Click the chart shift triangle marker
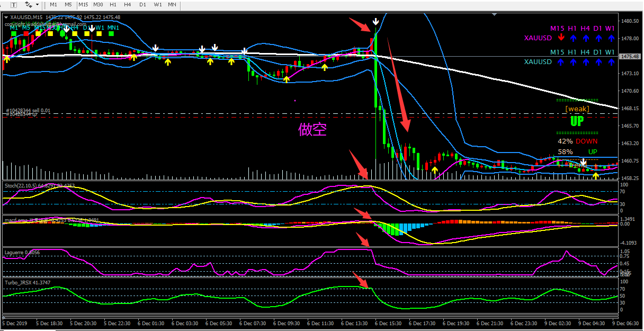The width and height of the screenshot is (644, 331). 494,15
